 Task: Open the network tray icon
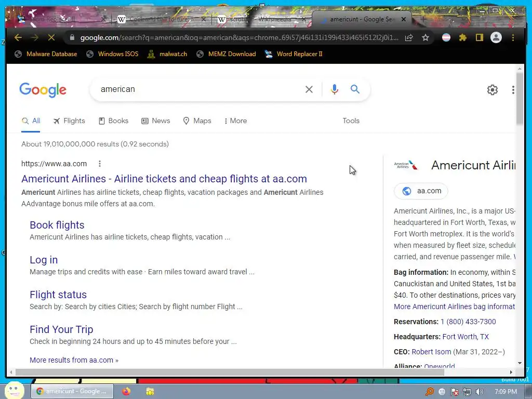pos(467,392)
